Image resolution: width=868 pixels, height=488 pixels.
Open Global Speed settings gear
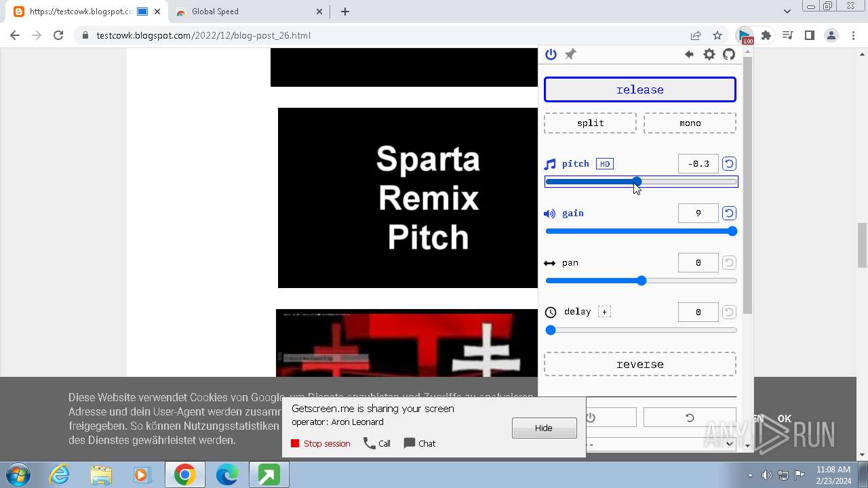[x=709, y=54]
